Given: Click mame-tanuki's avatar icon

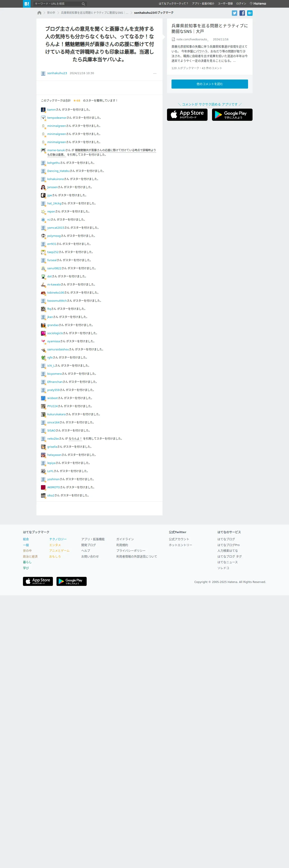Looking at the screenshot, I should click(x=43, y=150).
